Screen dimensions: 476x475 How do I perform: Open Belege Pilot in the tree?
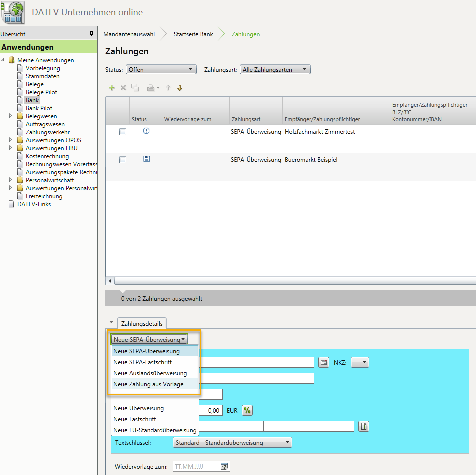pyautogui.click(x=41, y=92)
